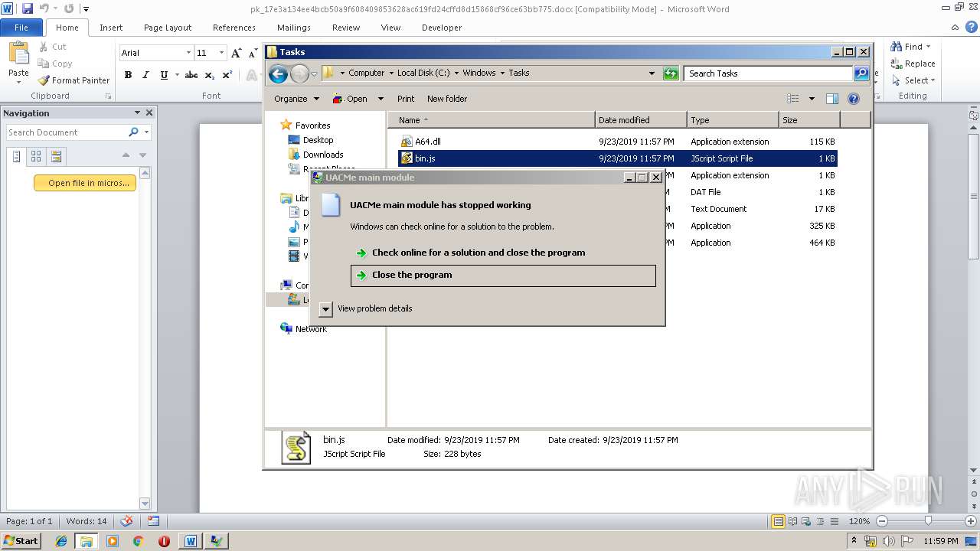
Task: Click Print in the explorer toolbar
Action: [x=406, y=99]
